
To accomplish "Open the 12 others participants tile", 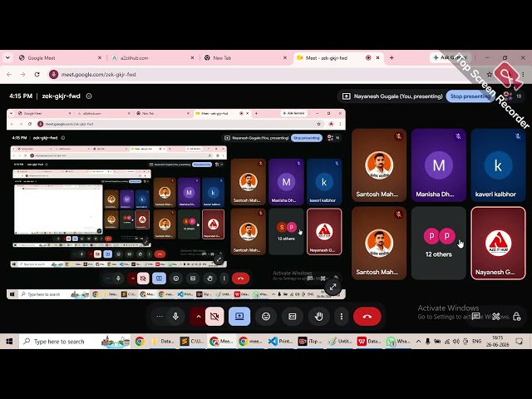I will (439, 243).
